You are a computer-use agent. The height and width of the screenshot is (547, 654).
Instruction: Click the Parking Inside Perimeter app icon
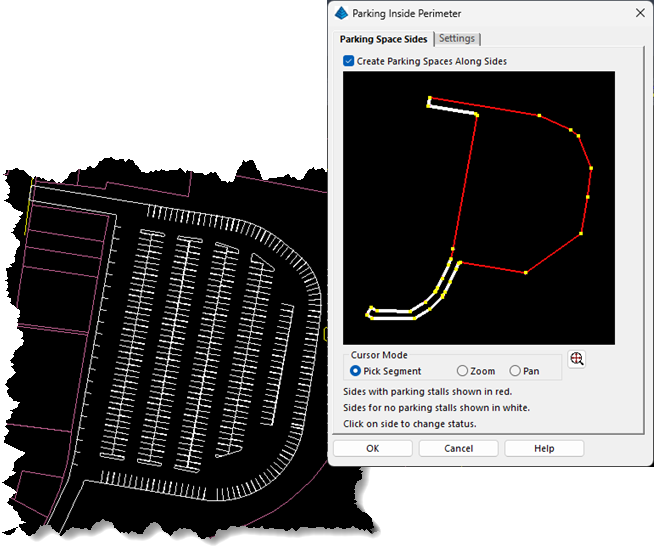click(341, 13)
